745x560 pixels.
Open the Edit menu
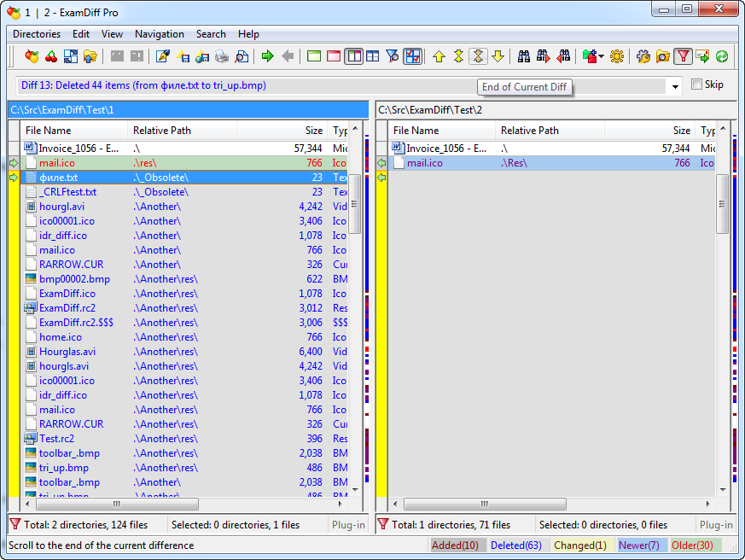(x=81, y=34)
